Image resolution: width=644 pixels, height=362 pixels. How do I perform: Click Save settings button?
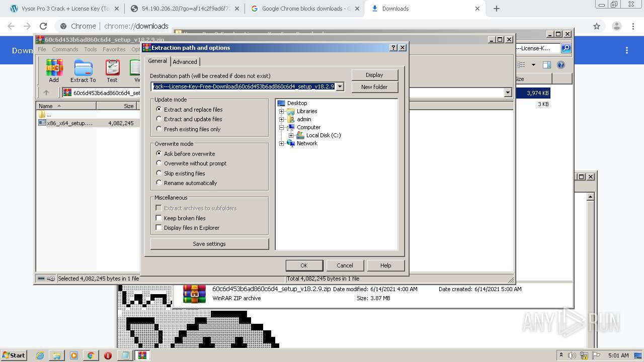pyautogui.click(x=209, y=244)
